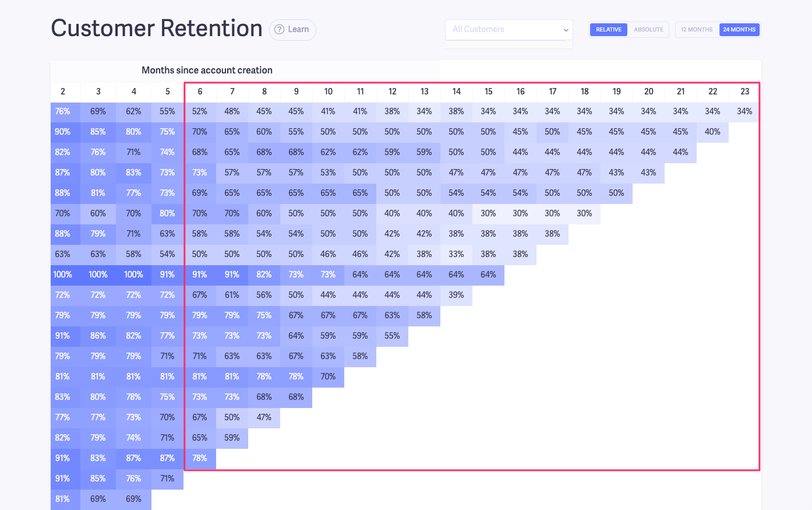Click the Months since account creation label
812x510 pixels.
pos(207,69)
